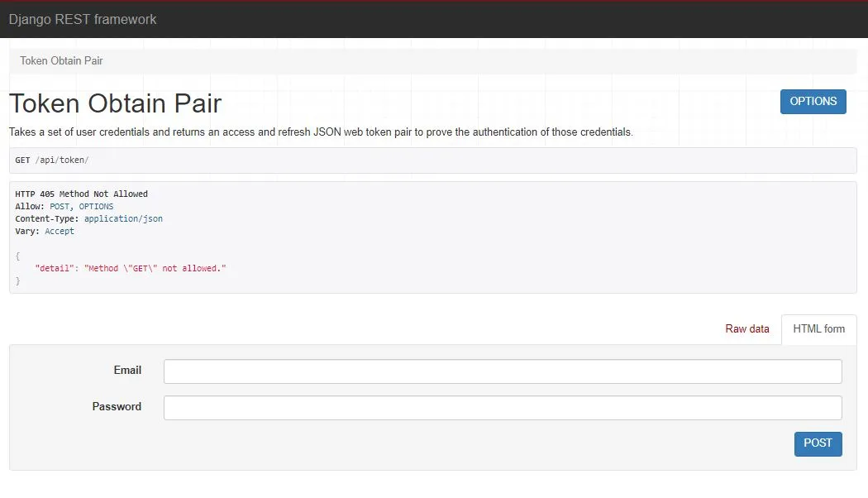Click the description paragraph about user credentials
This screenshot has height=498, width=868.
(x=321, y=132)
